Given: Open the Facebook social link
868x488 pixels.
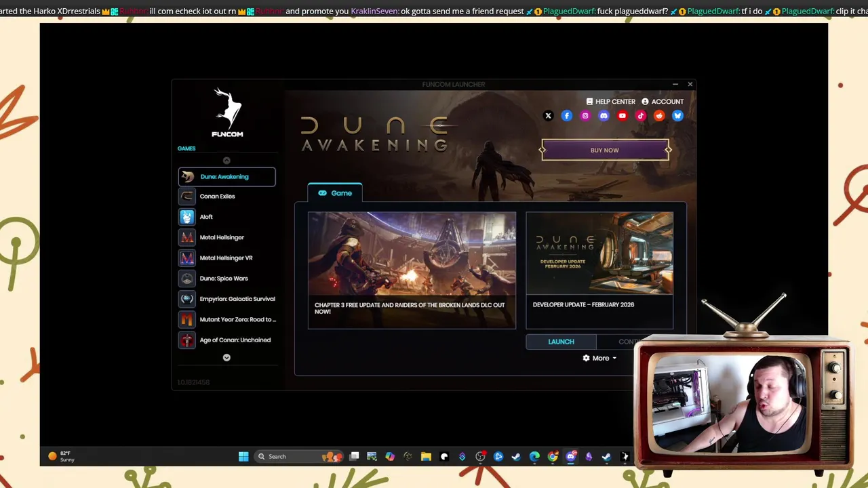Looking at the screenshot, I should (x=567, y=116).
